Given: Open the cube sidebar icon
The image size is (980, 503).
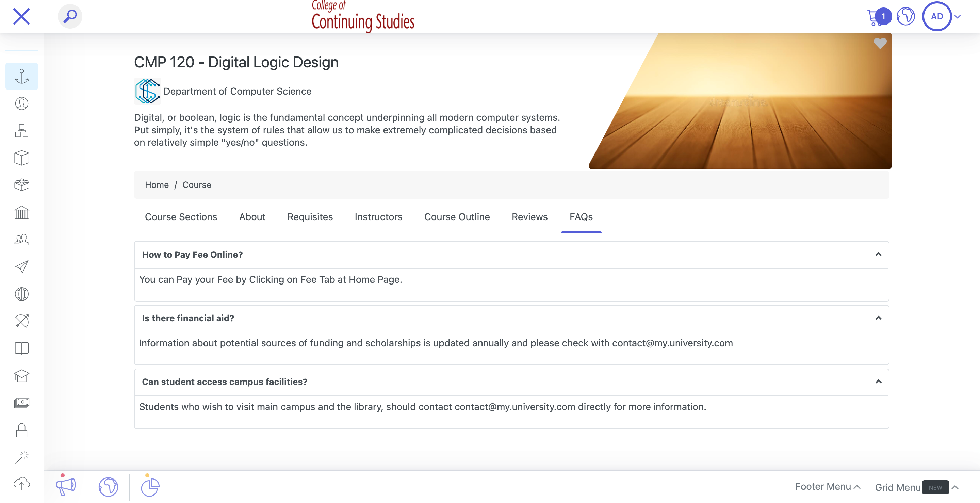Looking at the screenshot, I should (x=22, y=158).
